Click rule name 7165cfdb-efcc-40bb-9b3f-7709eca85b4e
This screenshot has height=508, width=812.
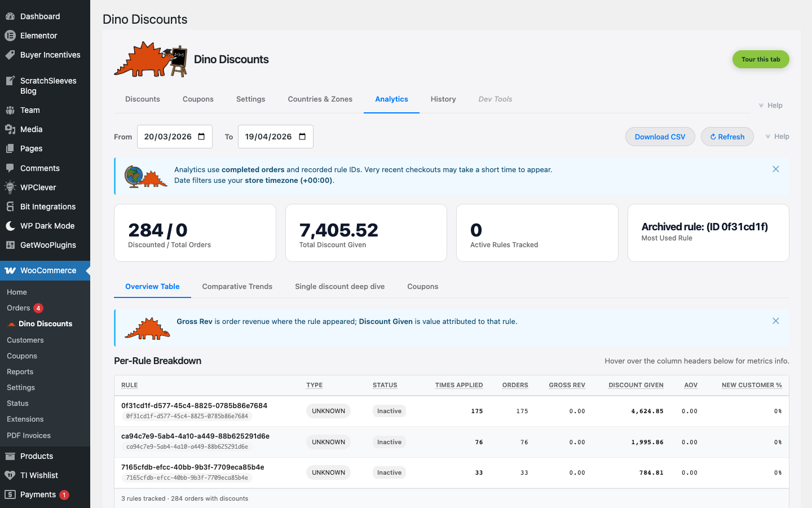[x=193, y=467]
